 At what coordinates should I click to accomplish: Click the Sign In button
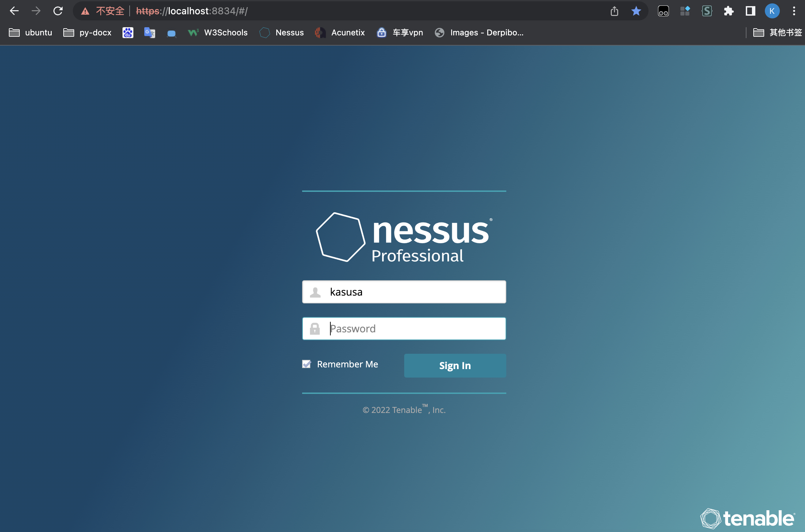click(455, 365)
